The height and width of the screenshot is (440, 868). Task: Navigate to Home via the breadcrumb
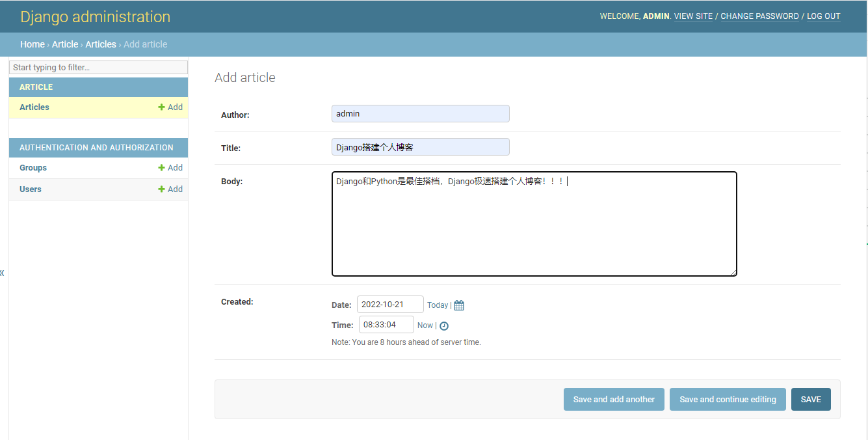tap(33, 44)
